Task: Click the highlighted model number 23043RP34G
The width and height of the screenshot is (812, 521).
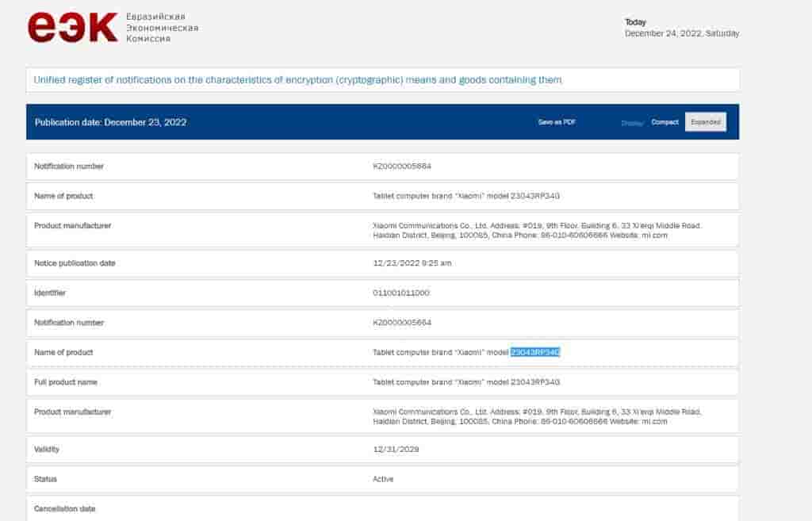Action: [x=535, y=352]
